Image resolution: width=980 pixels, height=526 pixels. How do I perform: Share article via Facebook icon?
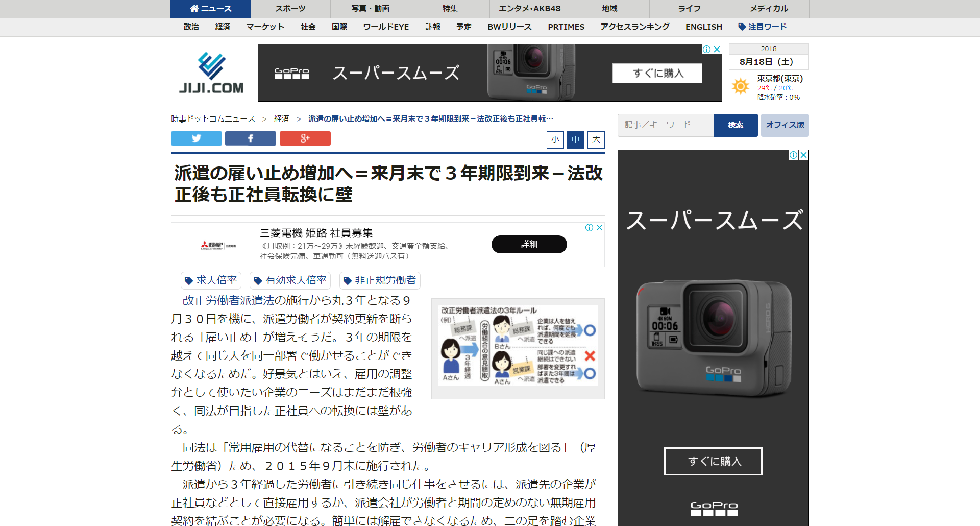[250, 138]
